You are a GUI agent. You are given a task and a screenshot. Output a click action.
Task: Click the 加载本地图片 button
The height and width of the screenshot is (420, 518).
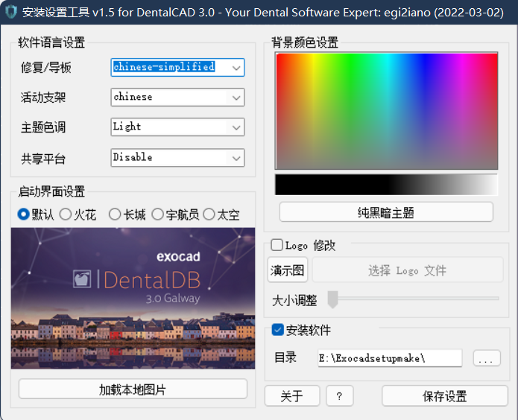(133, 389)
